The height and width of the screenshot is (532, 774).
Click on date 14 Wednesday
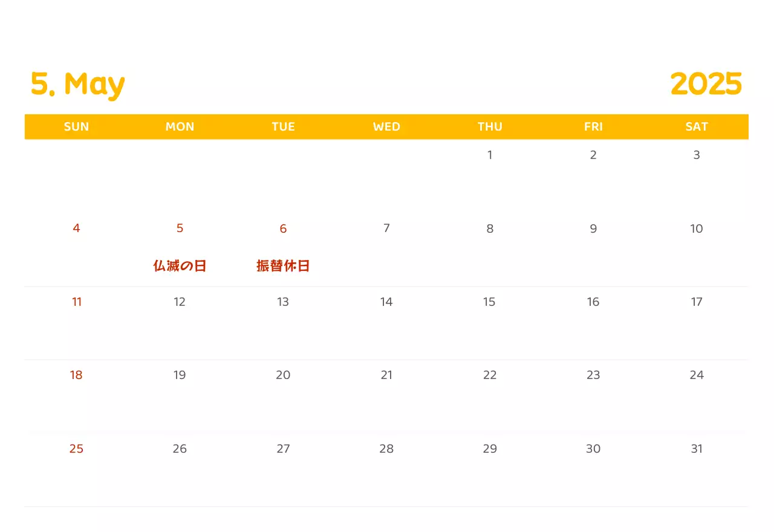point(386,302)
